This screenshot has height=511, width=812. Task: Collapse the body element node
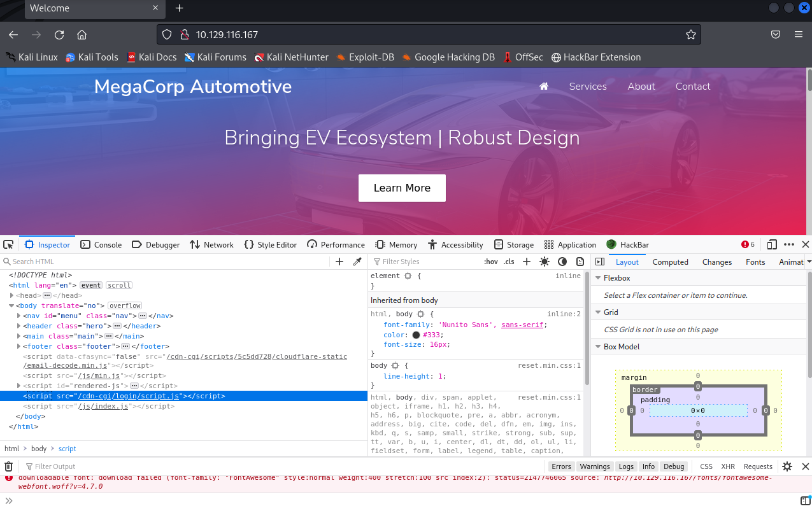[12, 305]
